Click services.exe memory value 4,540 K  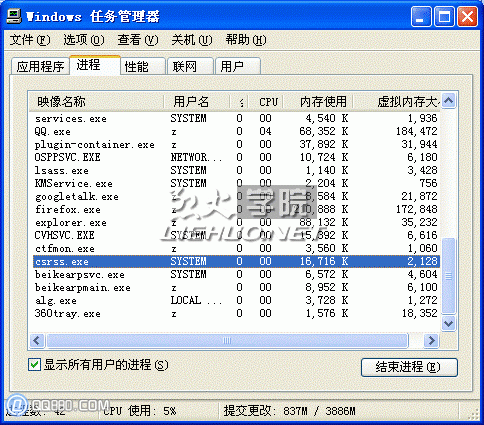(x=327, y=118)
